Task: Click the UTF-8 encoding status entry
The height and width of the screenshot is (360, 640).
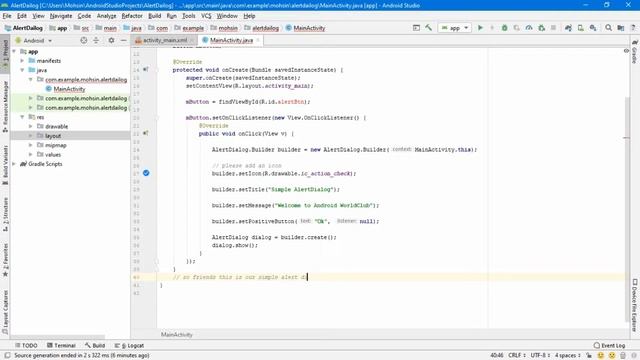Action: click(540, 356)
